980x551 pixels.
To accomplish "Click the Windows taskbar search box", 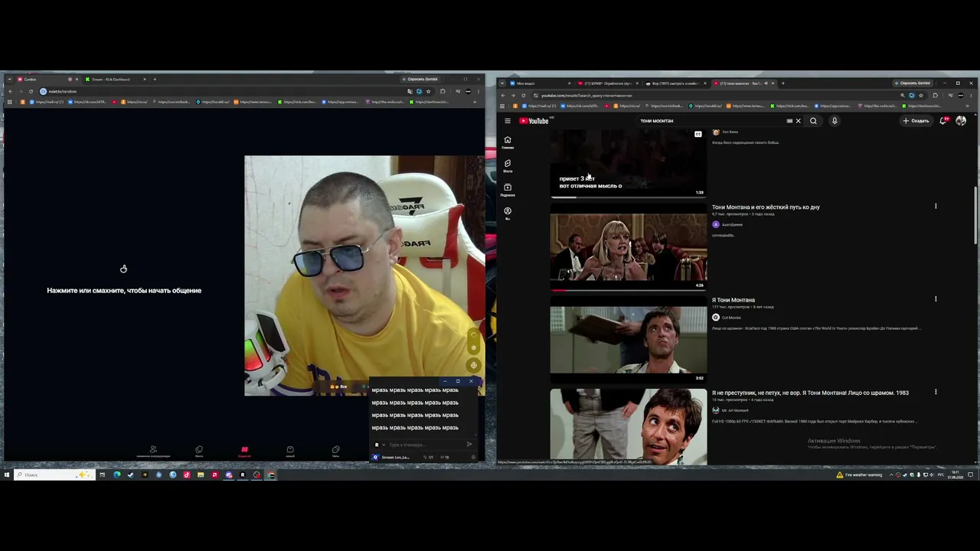I will pyautogui.click(x=54, y=475).
